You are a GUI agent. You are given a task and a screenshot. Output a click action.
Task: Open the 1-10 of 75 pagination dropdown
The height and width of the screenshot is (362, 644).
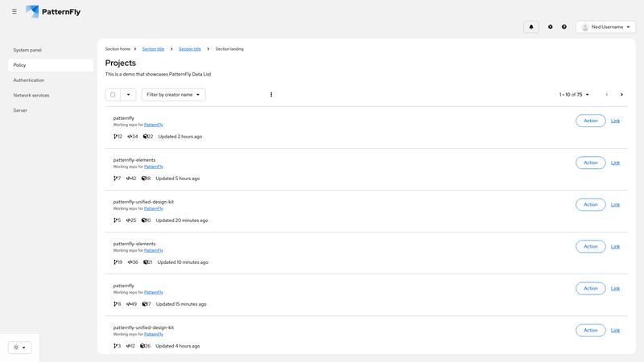(574, 94)
